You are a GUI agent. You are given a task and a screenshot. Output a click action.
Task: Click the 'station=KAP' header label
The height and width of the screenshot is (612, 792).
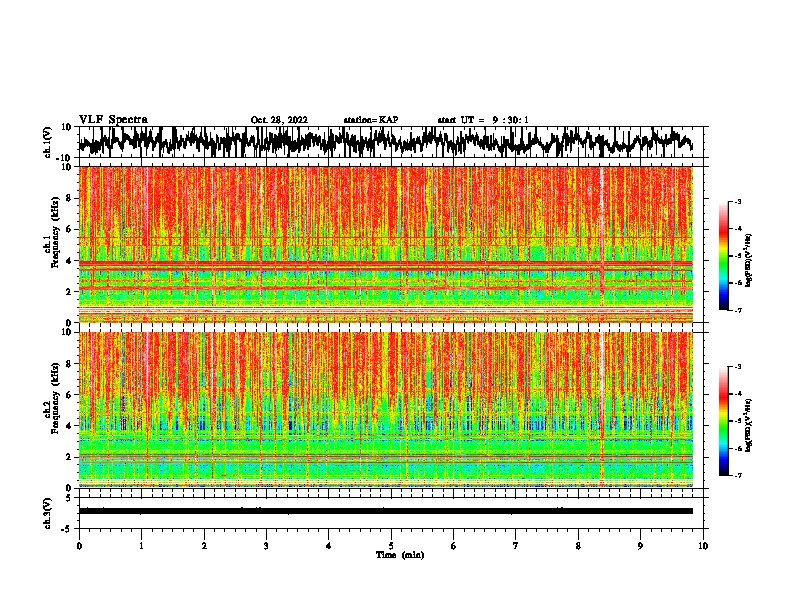pyautogui.click(x=371, y=120)
